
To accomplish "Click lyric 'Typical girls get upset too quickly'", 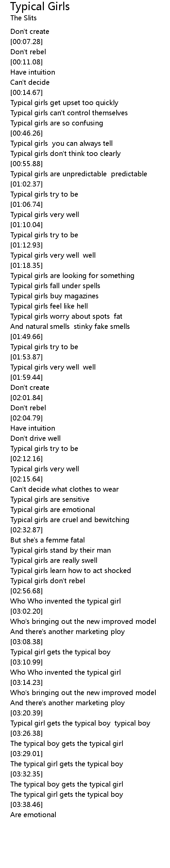I will click(64, 103).
